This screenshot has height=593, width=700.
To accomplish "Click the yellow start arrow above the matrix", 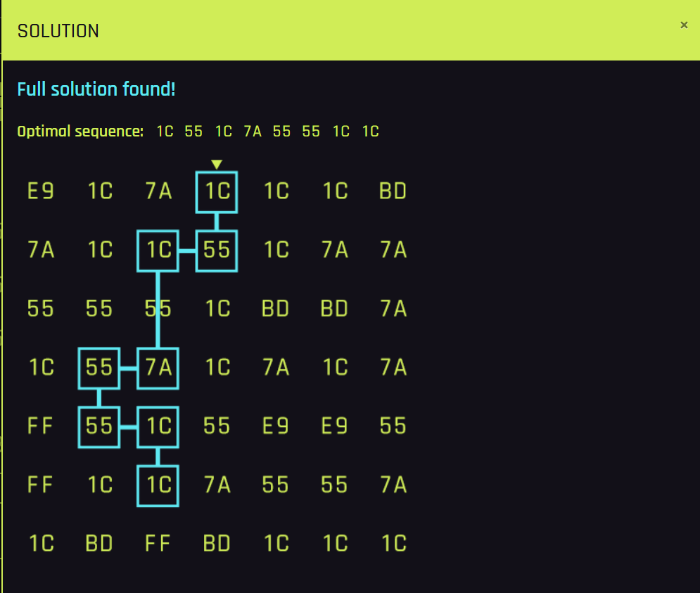I will [217, 165].
